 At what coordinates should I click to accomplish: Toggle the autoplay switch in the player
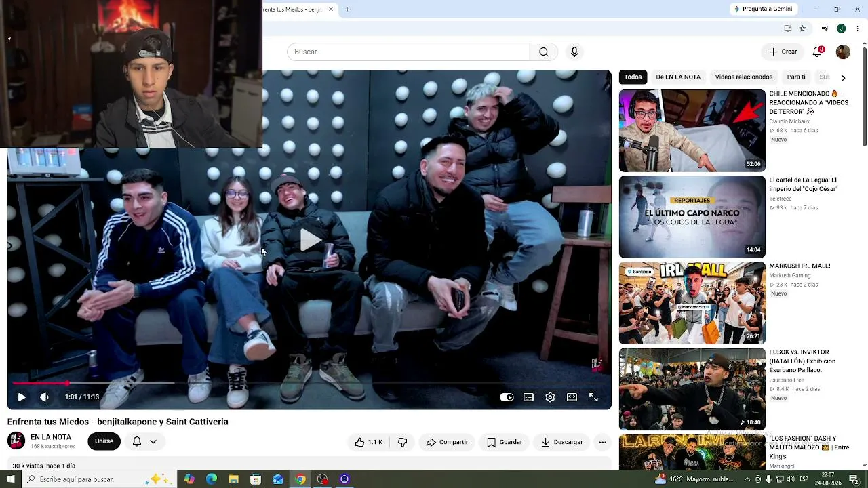[507, 397]
